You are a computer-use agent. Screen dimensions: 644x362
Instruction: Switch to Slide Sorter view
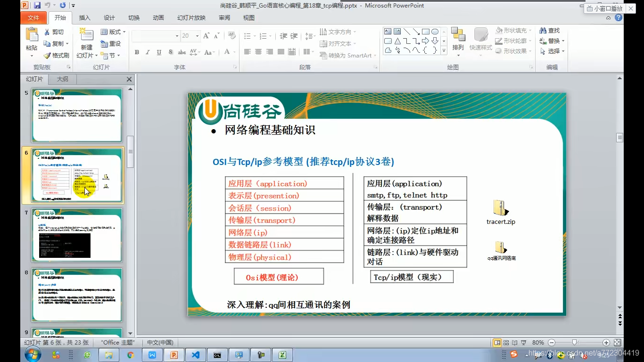coord(506,343)
